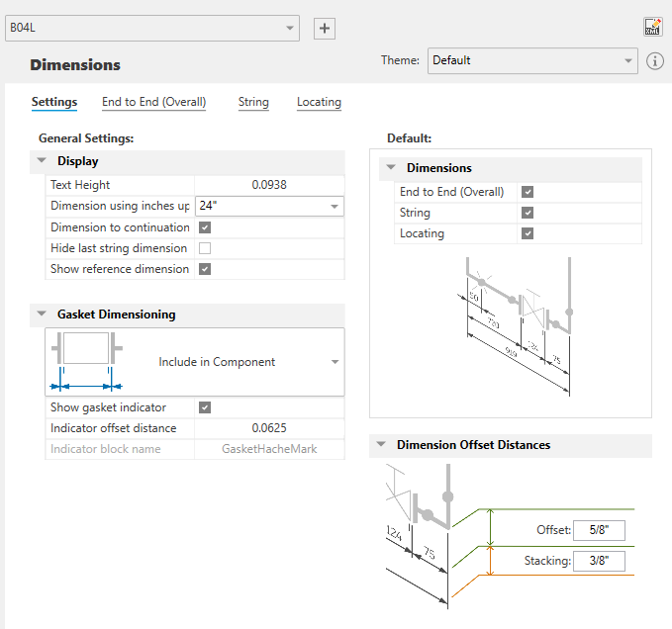Screen dimensions: 672x629
Task: Switch to End to End (Overall) tab
Action: pos(153,102)
